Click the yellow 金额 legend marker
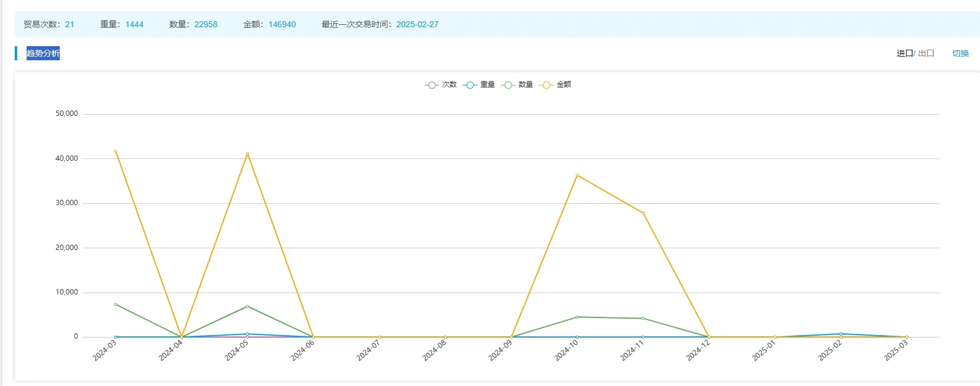 (546, 85)
